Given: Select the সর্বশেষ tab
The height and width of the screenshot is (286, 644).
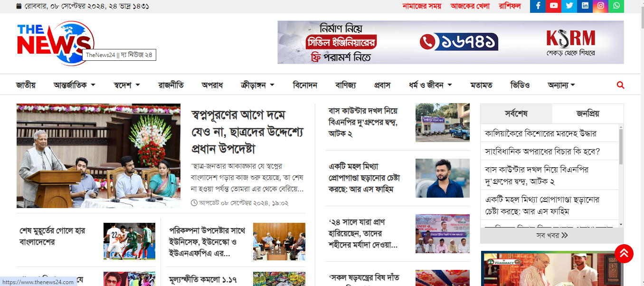Looking at the screenshot, I should [x=516, y=114].
